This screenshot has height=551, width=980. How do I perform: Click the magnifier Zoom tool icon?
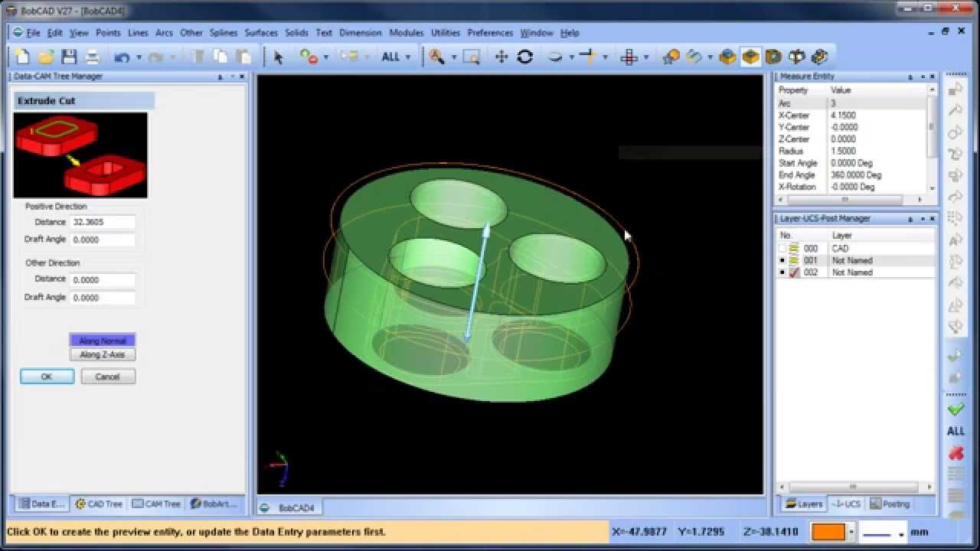437,57
